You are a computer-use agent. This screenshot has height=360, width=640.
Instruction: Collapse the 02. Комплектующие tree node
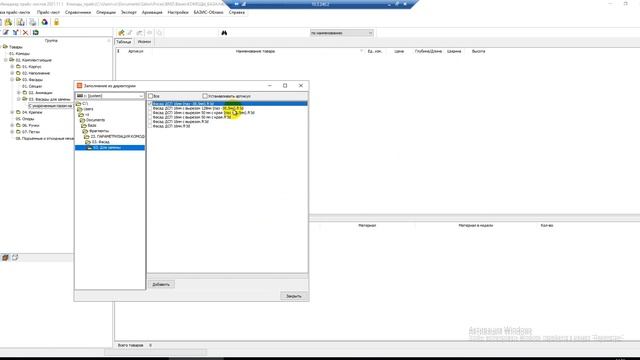pyautogui.click(x=6, y=60)
